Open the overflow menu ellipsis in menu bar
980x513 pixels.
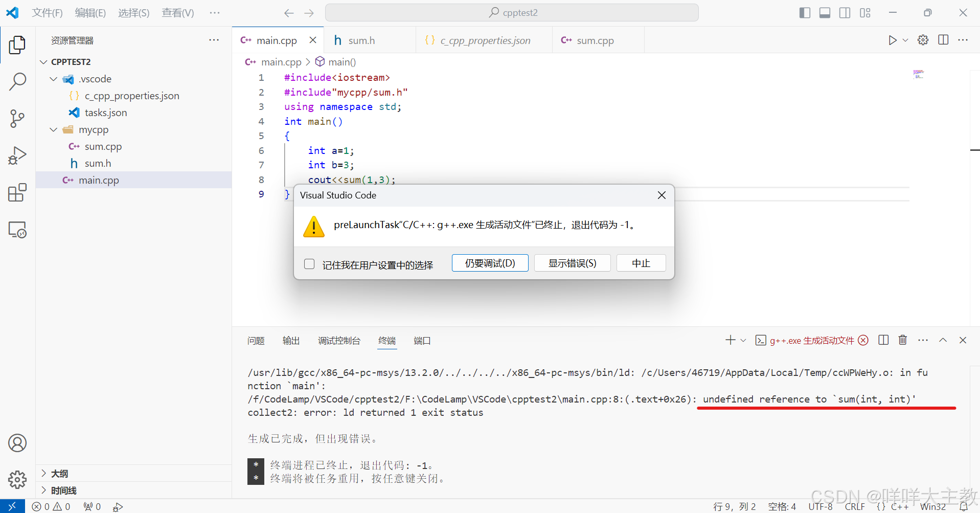click(x=215, y=13)
